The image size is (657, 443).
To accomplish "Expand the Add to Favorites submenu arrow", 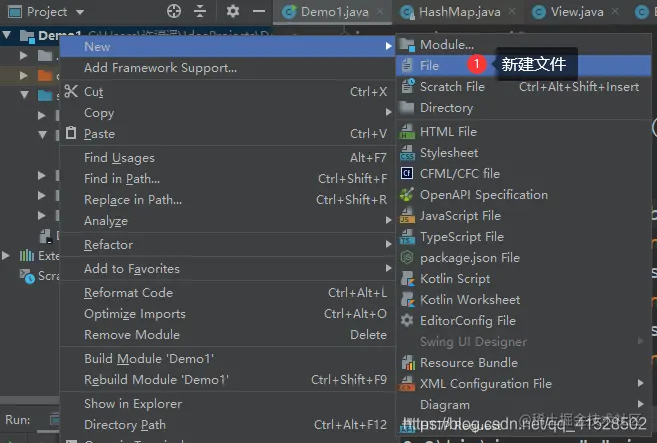I will point(388,268).
